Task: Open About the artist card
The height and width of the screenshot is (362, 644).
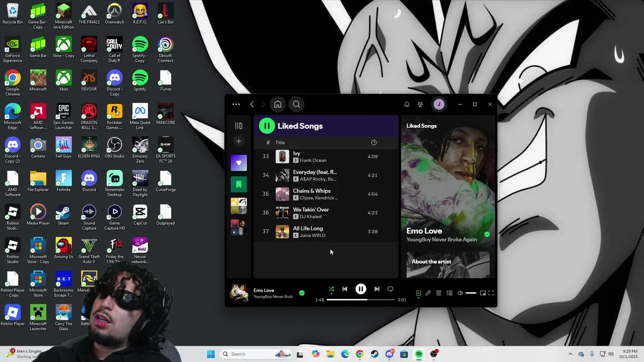Action: tap(448, 264)
